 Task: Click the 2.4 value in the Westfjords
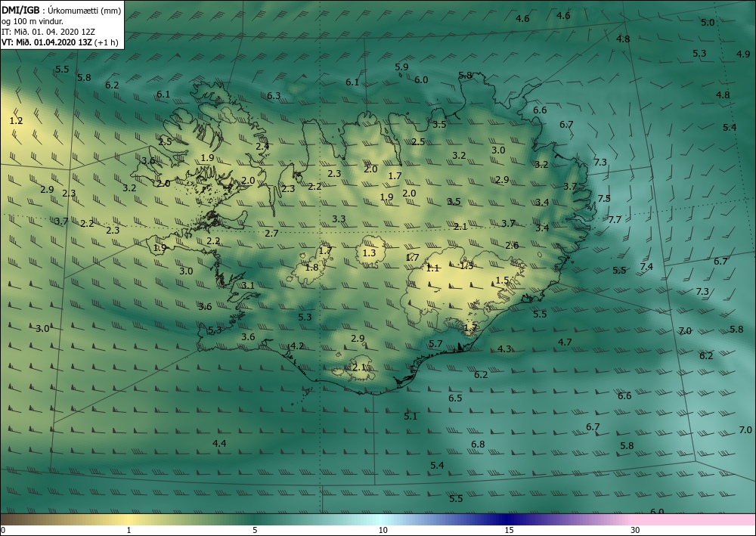[263, 146]
